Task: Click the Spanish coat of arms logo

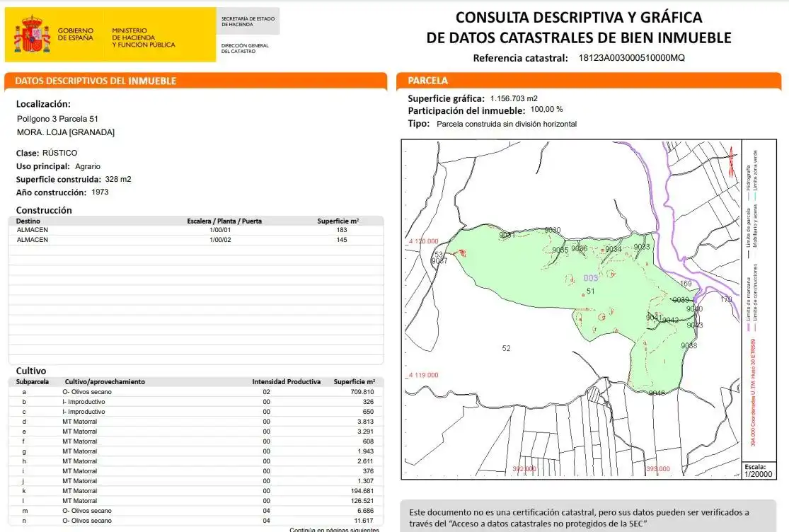Action: click(x=33, y=34)
